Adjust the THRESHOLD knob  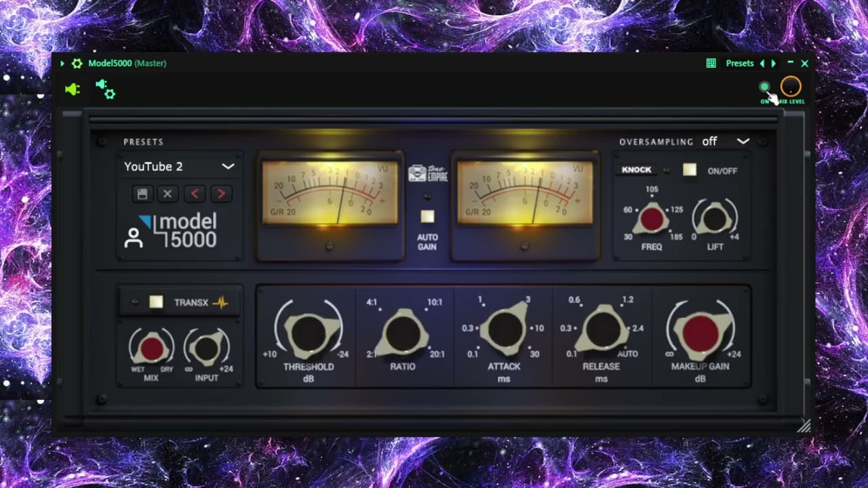pos(309,332)
